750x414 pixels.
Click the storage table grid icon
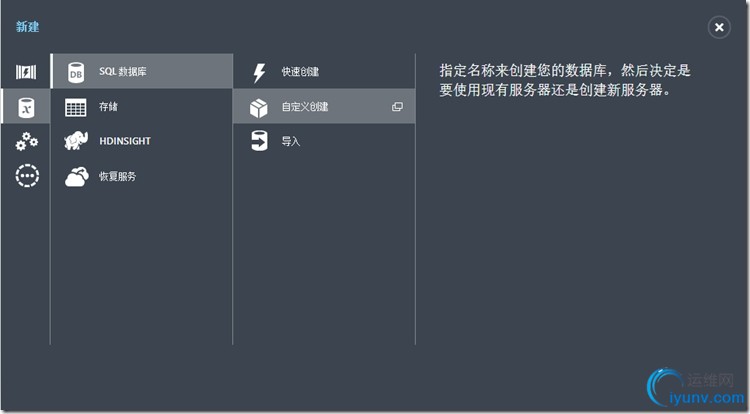coord(76,107)
